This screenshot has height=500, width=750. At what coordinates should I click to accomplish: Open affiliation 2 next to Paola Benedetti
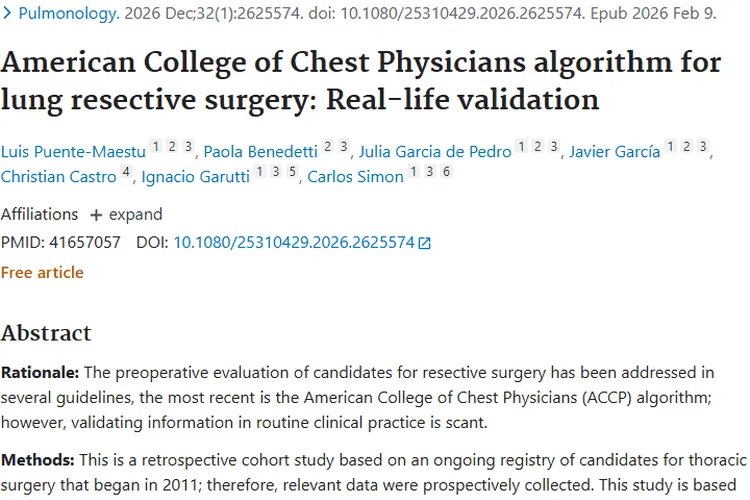(327, 147)
